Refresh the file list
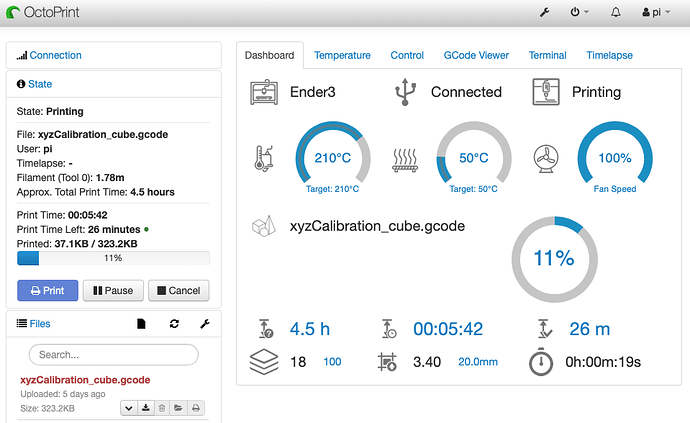690x423 pixels. 174,324
